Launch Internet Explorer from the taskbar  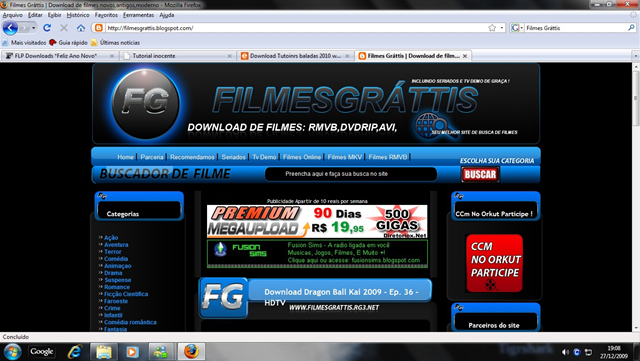click(75, 352)
